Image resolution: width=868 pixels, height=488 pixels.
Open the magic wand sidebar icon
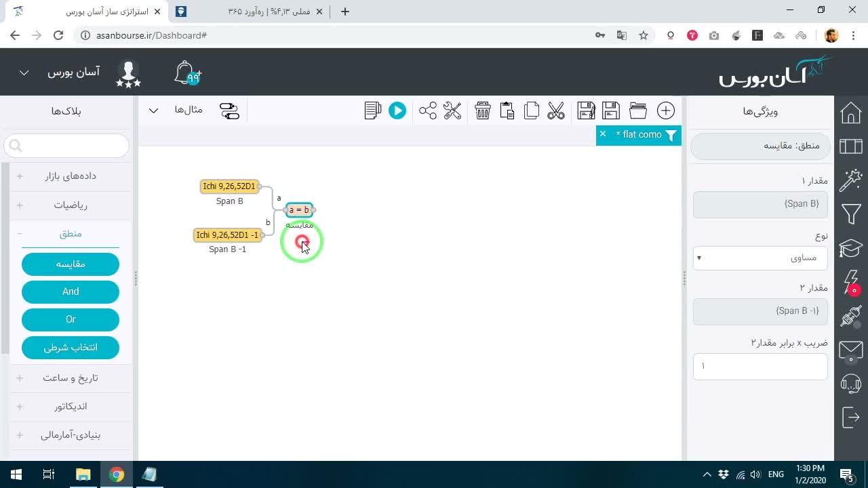pyautogui.click(x=851, y=180)
